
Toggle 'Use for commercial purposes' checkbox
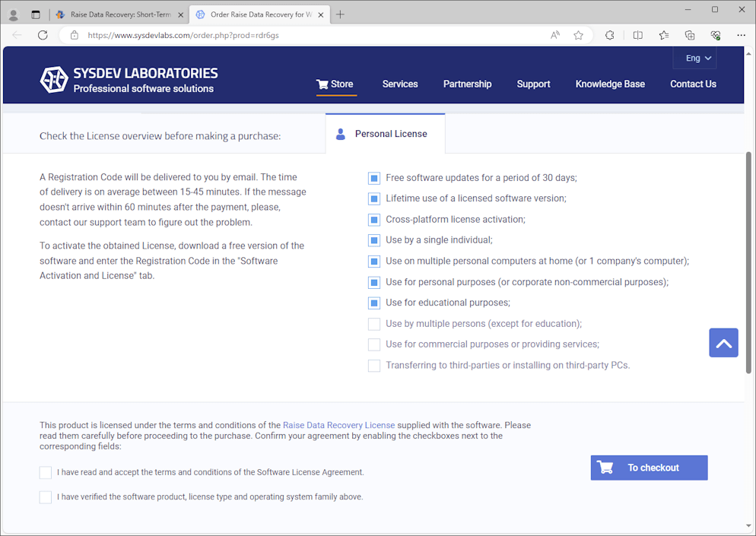pos(374,344)
